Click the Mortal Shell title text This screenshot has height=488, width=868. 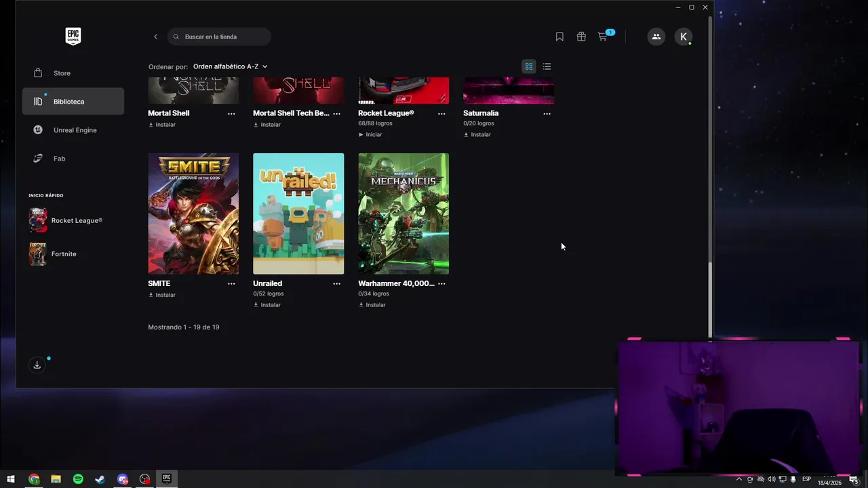coord(169,113)
